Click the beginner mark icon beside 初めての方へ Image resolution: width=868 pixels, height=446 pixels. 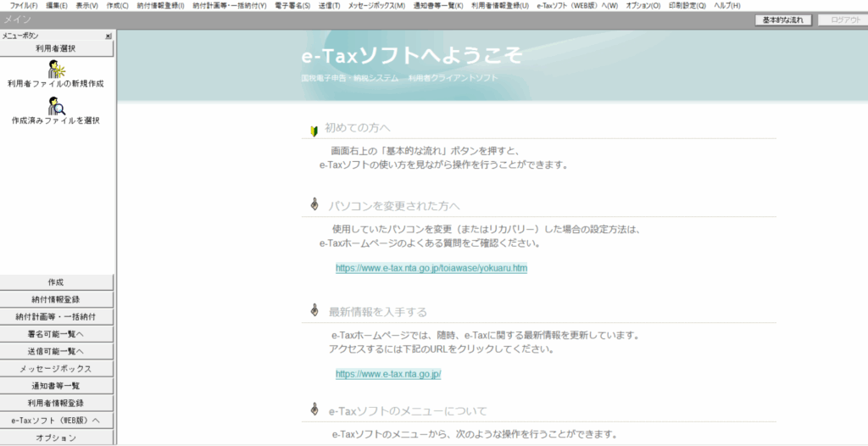[314, 131]
